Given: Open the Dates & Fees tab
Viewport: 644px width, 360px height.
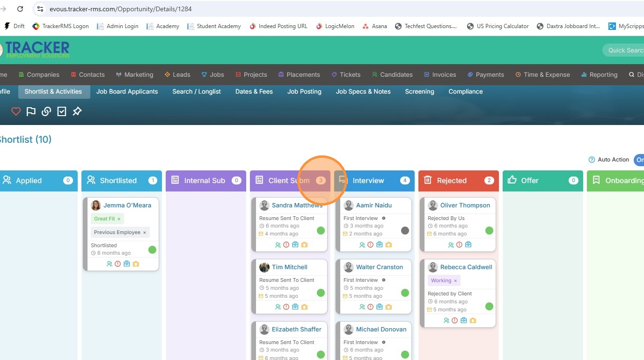Looking at the screenshot, I should (x=254, y=92).
